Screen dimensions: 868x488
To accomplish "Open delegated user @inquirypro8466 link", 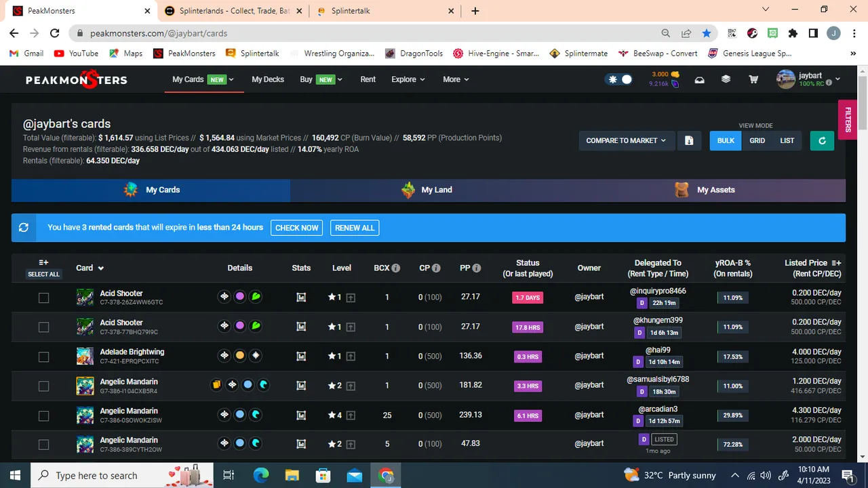I will (658, 291).
